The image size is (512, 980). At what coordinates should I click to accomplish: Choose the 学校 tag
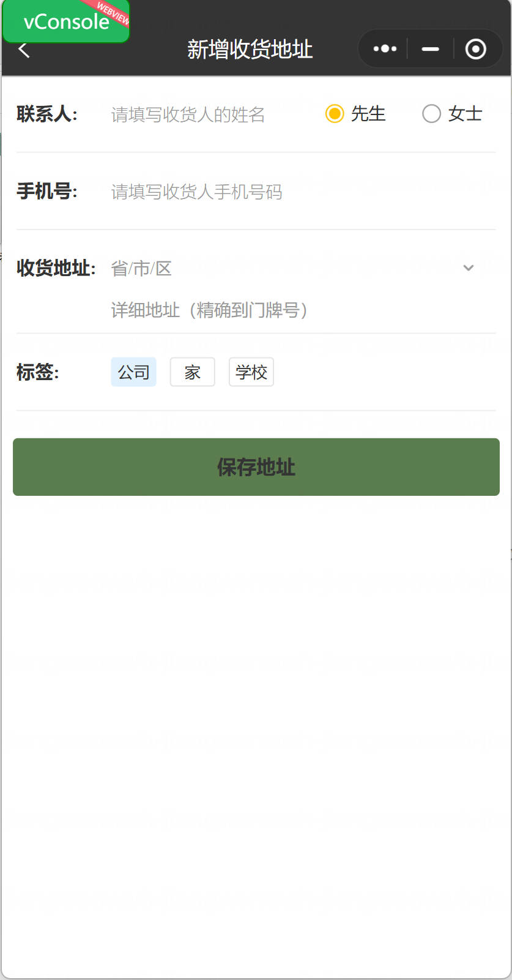251,372
